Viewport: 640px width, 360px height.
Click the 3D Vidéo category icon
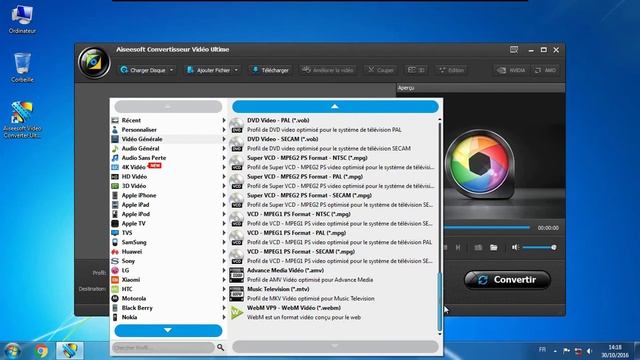(115, 186)
